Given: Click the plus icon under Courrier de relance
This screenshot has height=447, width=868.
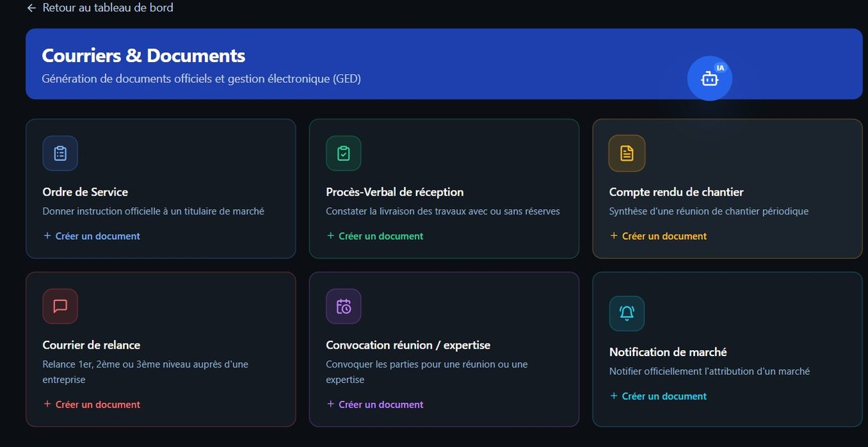Looking at the screenshot, I should click(47, 404).
